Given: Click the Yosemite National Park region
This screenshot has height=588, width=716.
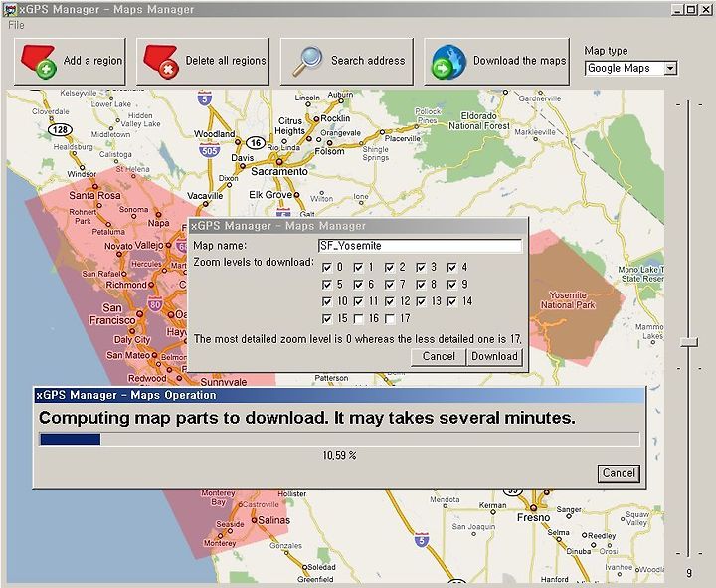Looking at the screenshot, I should 569,300.
